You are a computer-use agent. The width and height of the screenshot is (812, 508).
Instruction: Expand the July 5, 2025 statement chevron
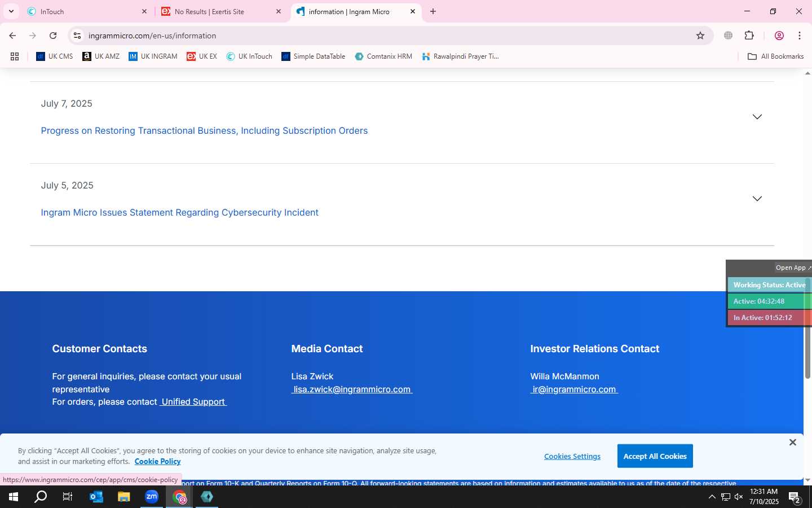tap(757, 199)
